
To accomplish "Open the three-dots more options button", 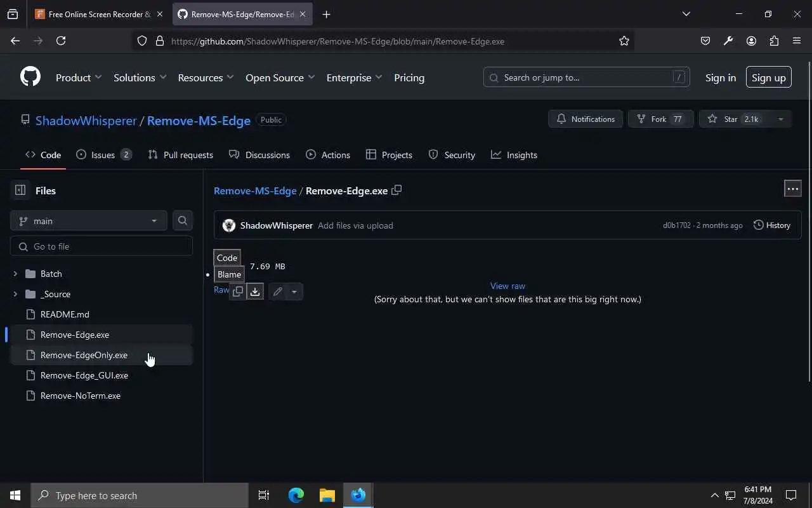I will point(792,189).
